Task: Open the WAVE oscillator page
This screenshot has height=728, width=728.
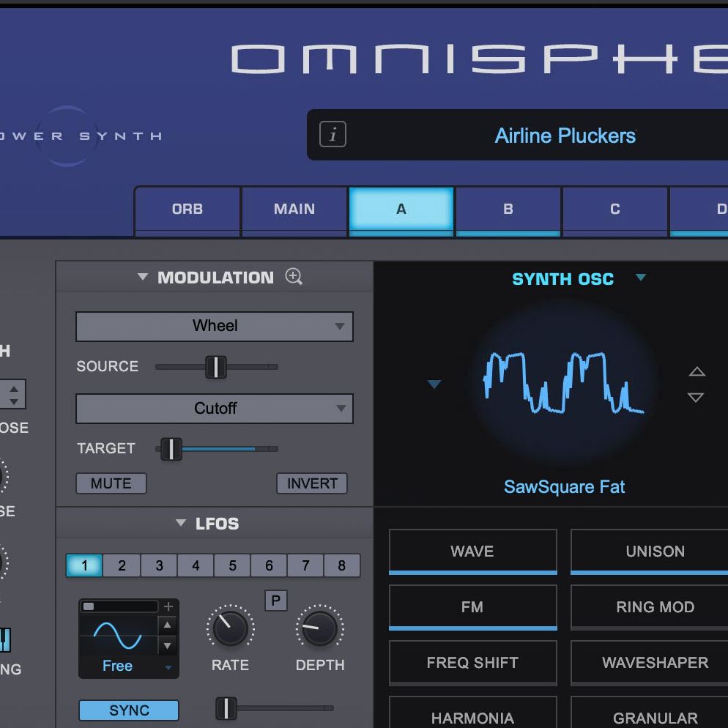Action: [x=472, y=551]
